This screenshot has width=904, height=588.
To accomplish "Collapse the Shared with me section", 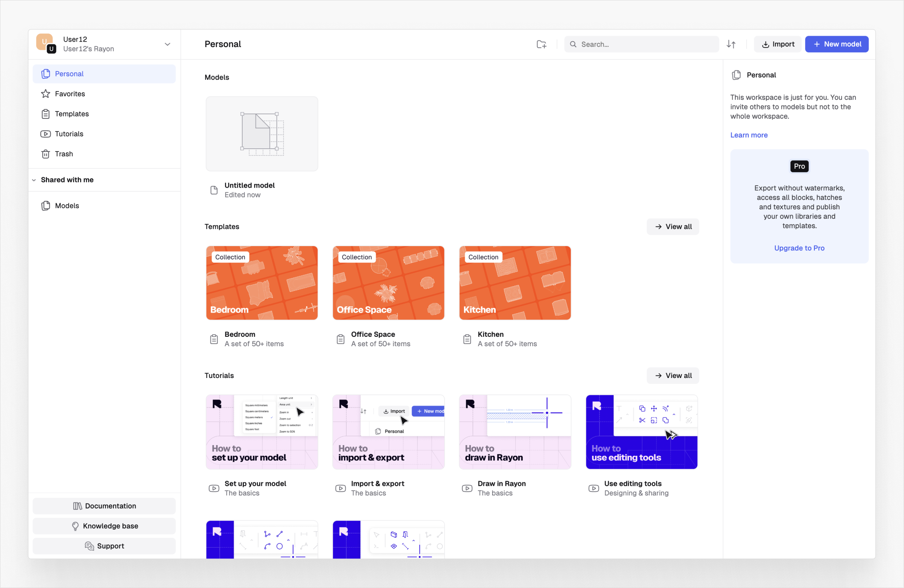I will tap(34, 180).
